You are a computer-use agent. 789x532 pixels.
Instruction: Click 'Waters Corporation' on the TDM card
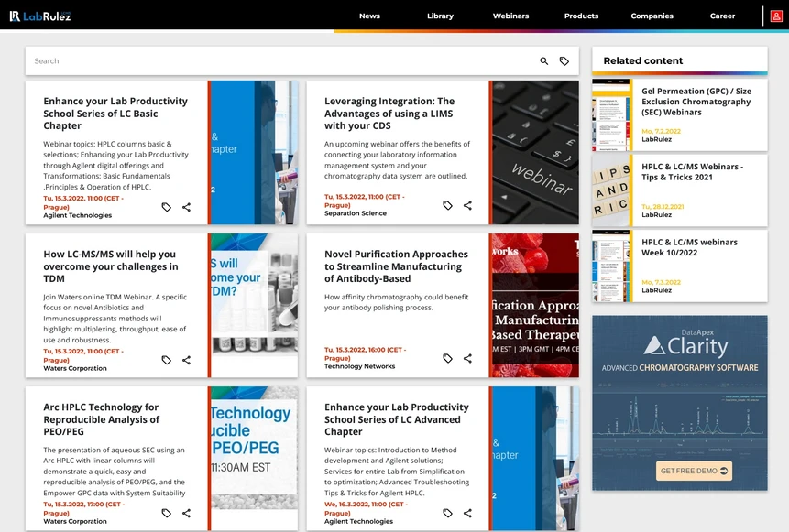pos(75,368)
